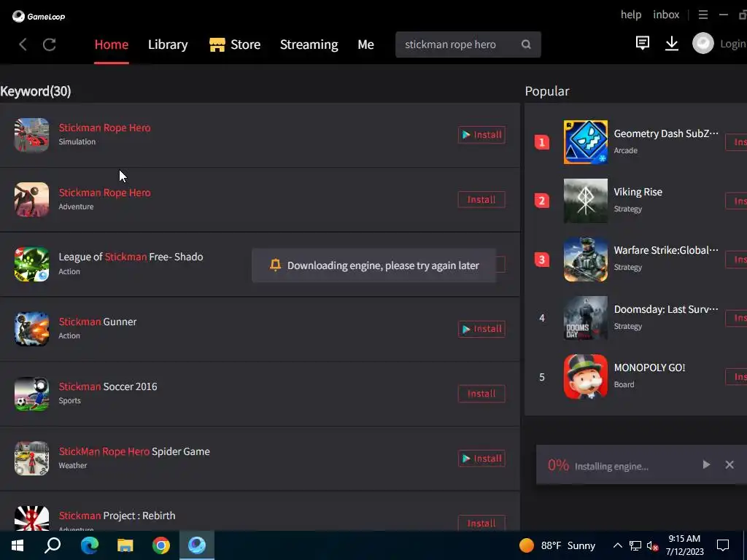Open Windows taskbar search
The image size is (747, 560).
tap(53, 545)
